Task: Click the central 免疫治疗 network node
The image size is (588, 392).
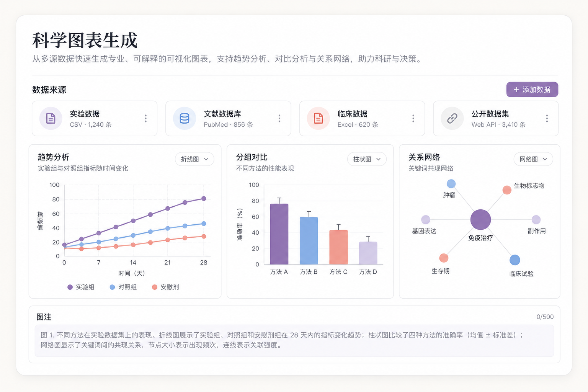Action: coord(480,220)
